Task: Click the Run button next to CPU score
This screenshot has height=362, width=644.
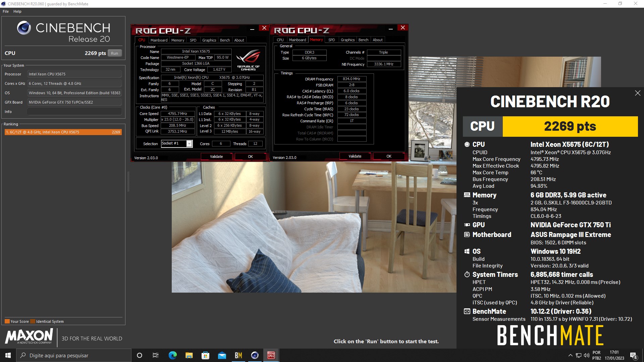Action: [115, 53]
